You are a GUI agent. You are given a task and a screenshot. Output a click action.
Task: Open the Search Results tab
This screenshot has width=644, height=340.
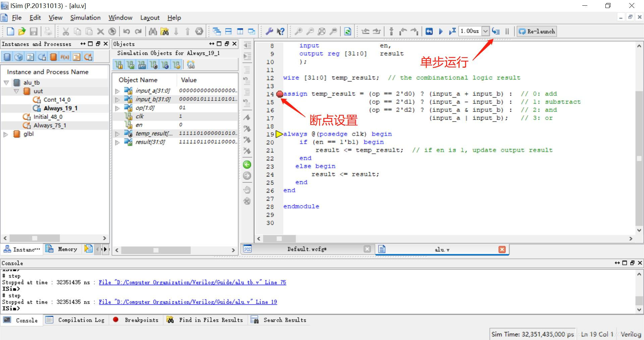pyautogui.click(x=279, y=320)
